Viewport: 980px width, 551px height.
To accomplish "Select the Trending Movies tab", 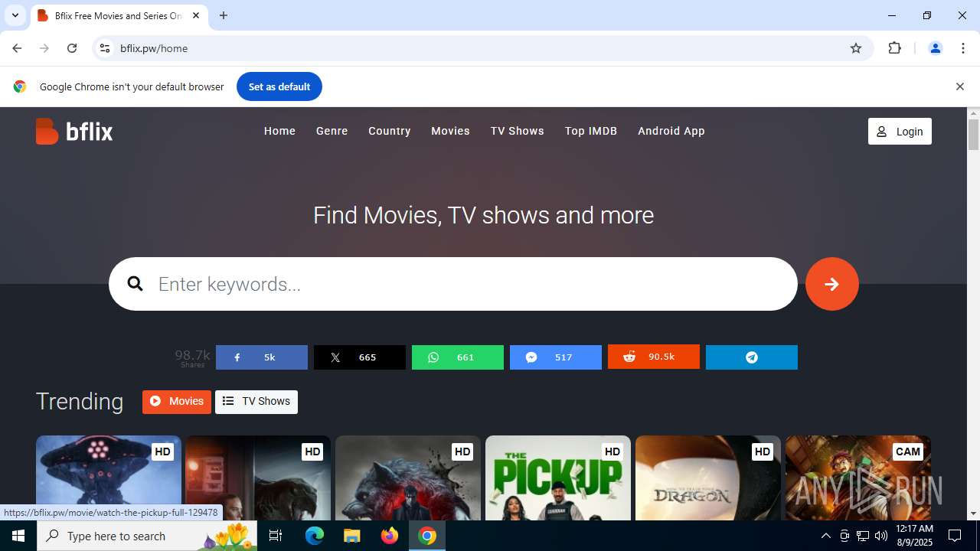I will pos(177,402).
